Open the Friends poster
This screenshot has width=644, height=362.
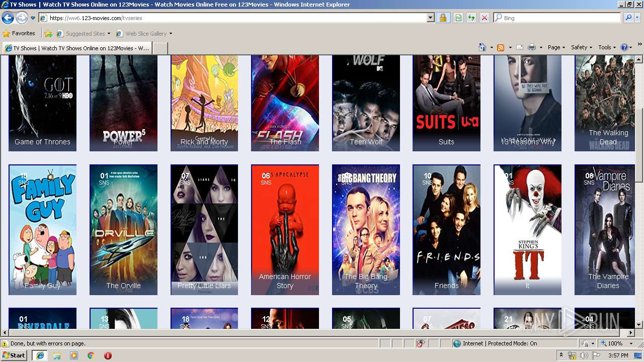(447, 230)
